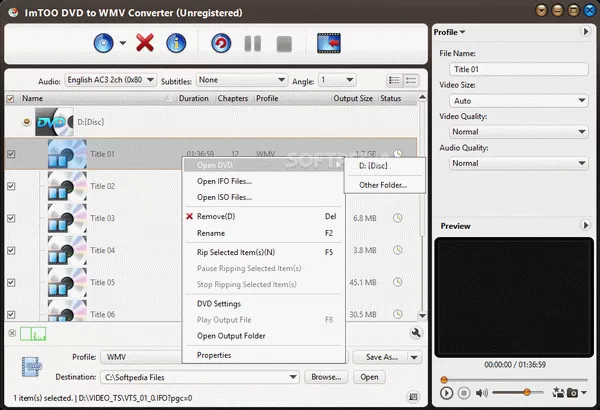
Task: Click the status clock icon for Title 04
Action: (398, 250)
